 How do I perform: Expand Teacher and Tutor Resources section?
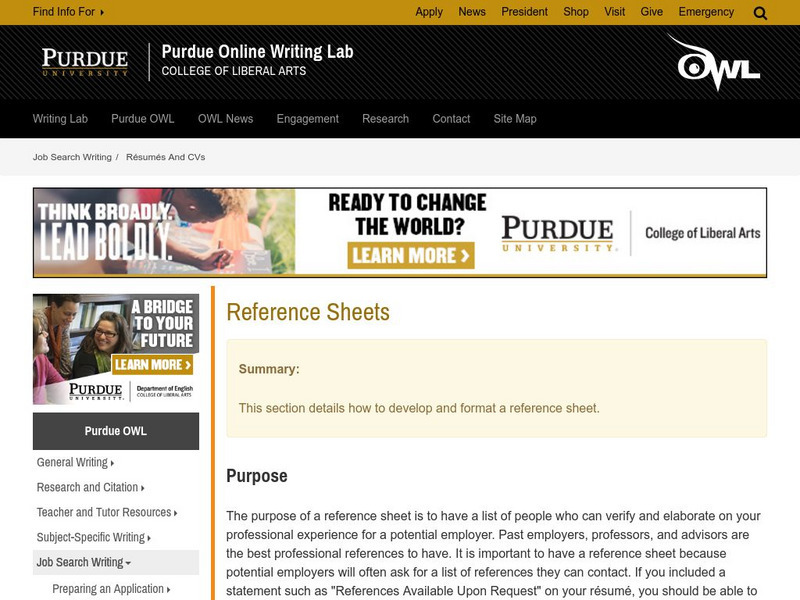click(107, 513)
